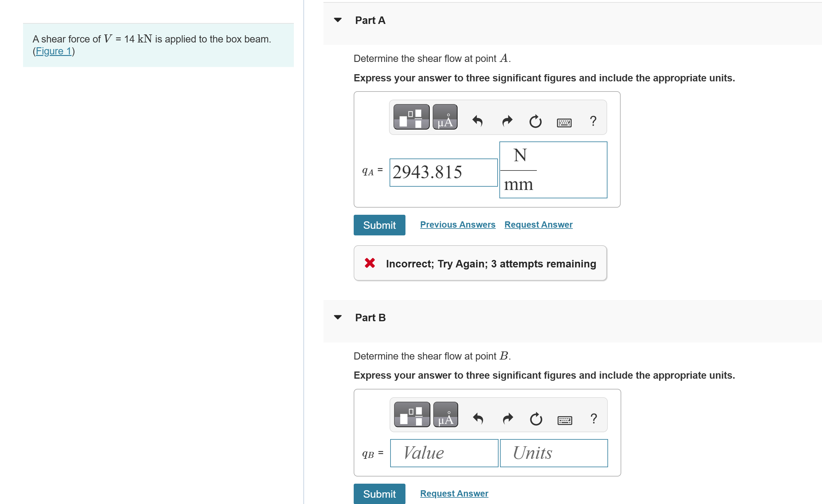Viewport: 822px width, 504px height.
Task: Open the Figure 1 link
Action: point(53,51)
